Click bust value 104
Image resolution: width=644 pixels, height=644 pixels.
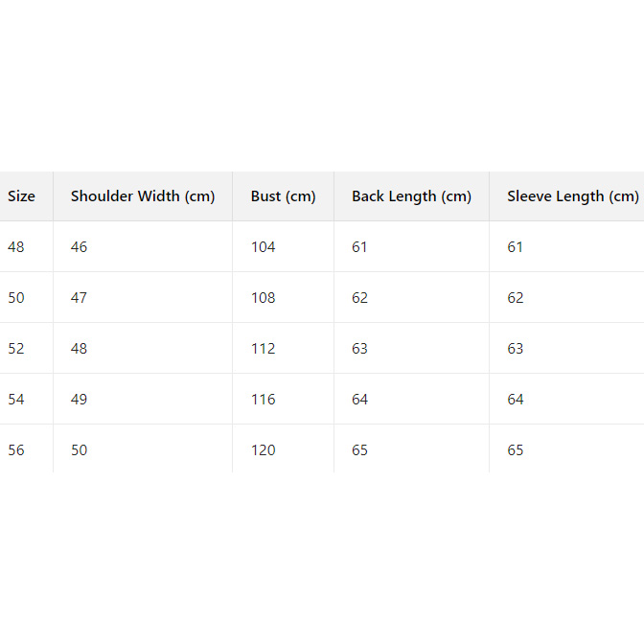(263, 247)
